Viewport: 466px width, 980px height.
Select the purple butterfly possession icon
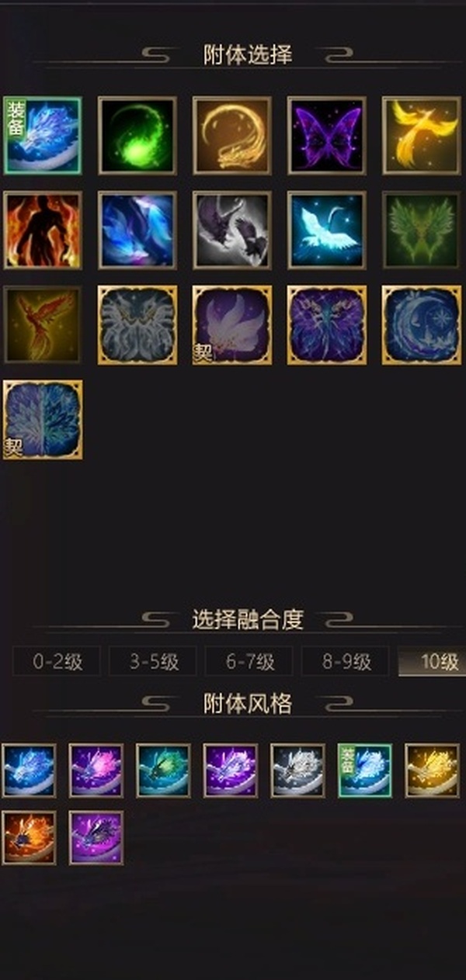click(327, 135)
